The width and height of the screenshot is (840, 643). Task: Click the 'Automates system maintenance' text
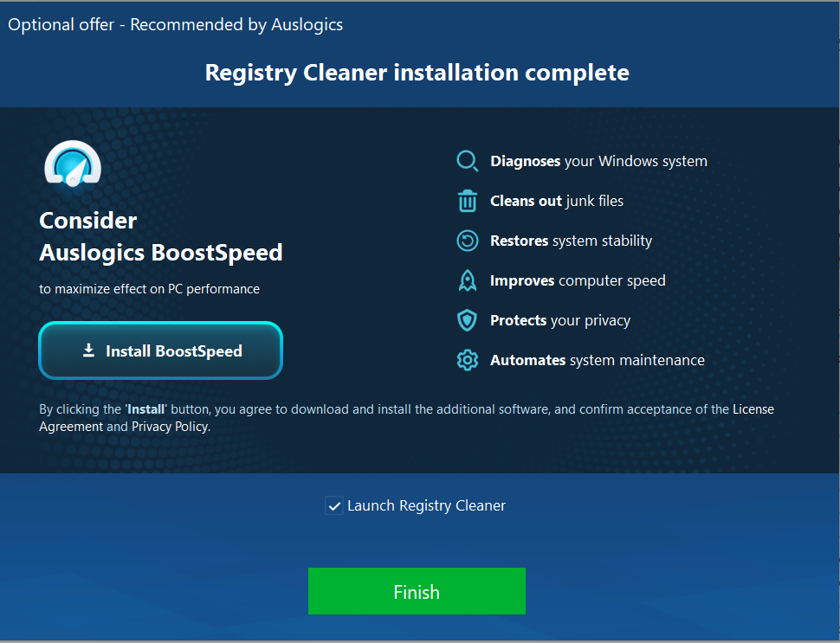[x=598, y=360]
